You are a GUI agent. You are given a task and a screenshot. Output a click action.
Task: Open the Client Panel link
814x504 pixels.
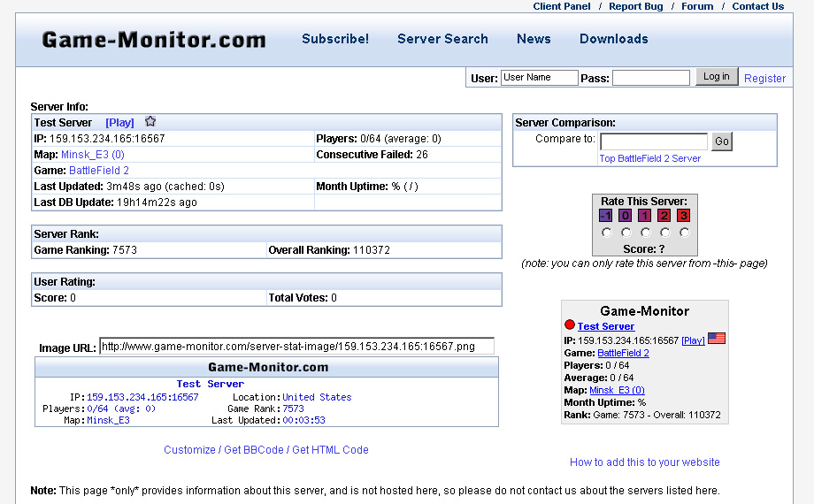pyautogui.click(x=562, y=6)
